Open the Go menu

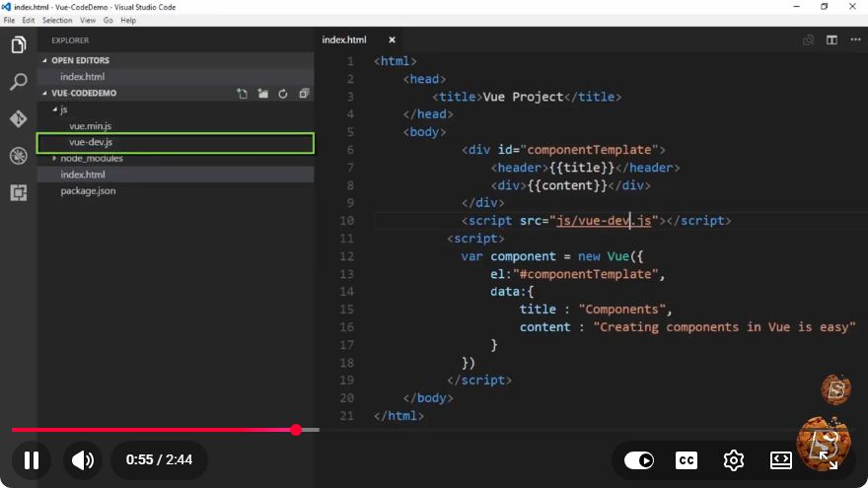(108, 21)
